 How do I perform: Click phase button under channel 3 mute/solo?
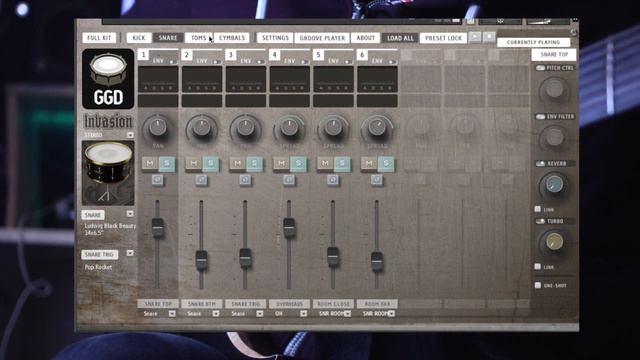pyautogui.click(x=245, y=180)
